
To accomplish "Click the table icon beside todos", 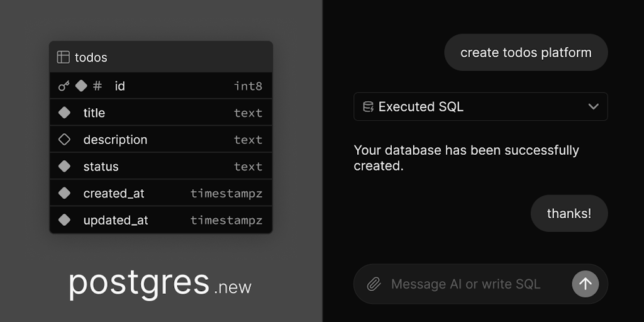I will tap(63, 57).
